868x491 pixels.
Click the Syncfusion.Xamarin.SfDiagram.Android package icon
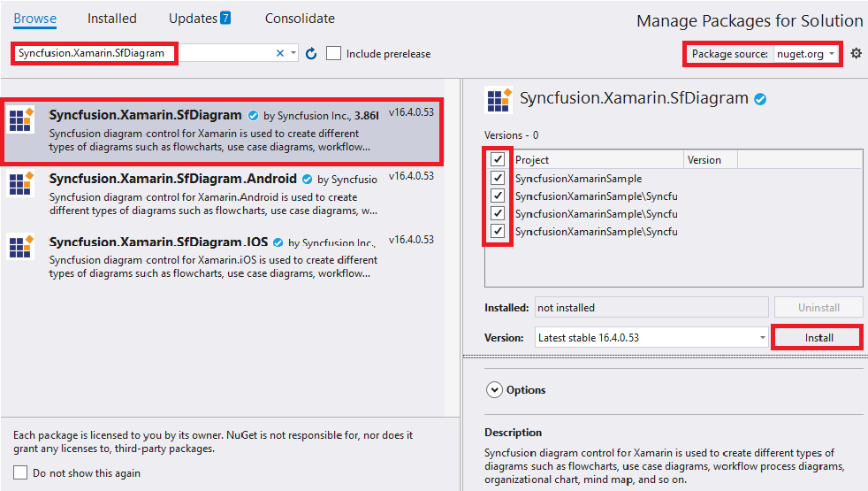[x=21, y=184]
